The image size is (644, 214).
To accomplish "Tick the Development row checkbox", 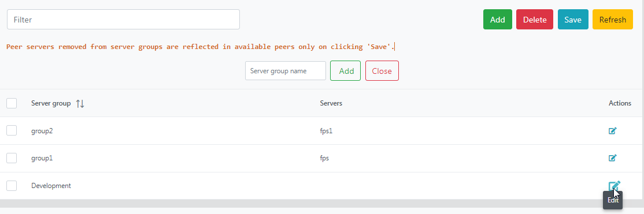I will [x=12, y=186].
